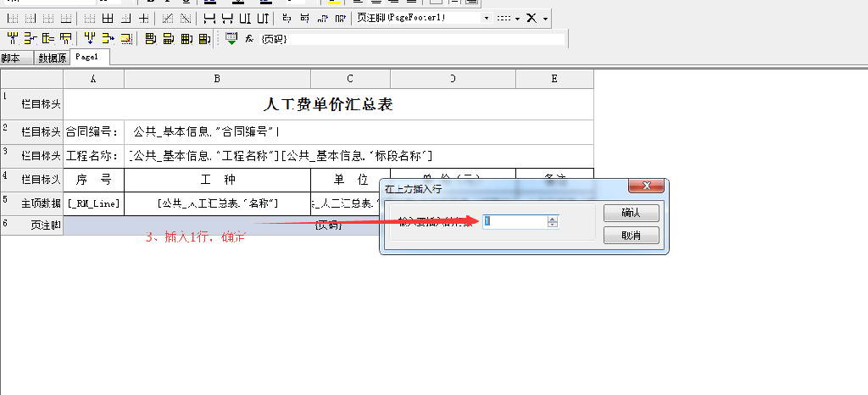868x395 pixels.
Task: Click the black X delete icon in toolbar
Action: tap(531, 18)
